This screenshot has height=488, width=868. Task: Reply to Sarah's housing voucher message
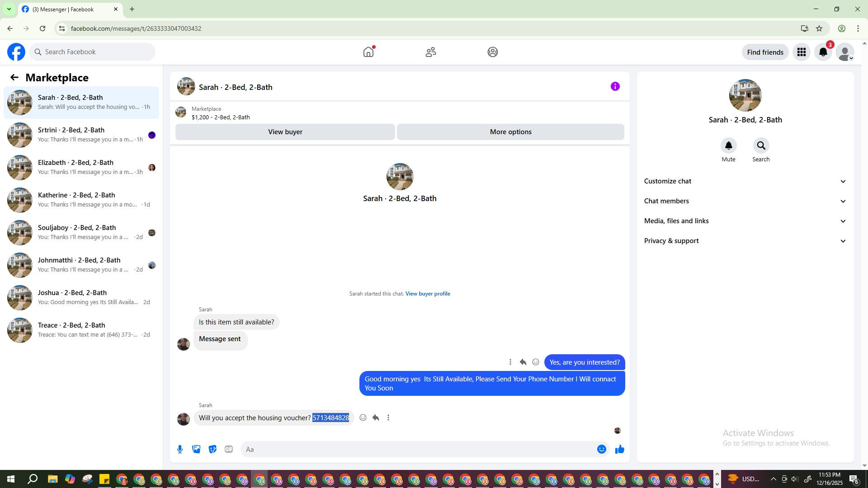pyautogui.click(x=376, y=418)
